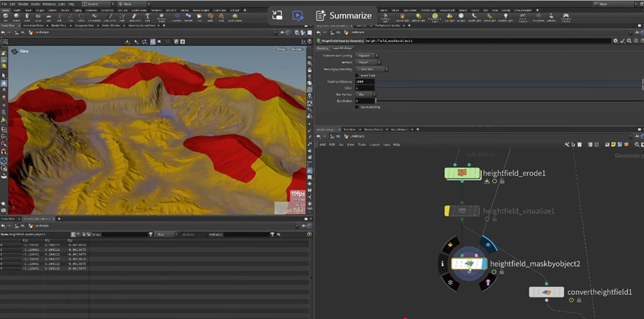Enable the Supersampling checkbox
The image size is (644, 319).
(357, 107)
